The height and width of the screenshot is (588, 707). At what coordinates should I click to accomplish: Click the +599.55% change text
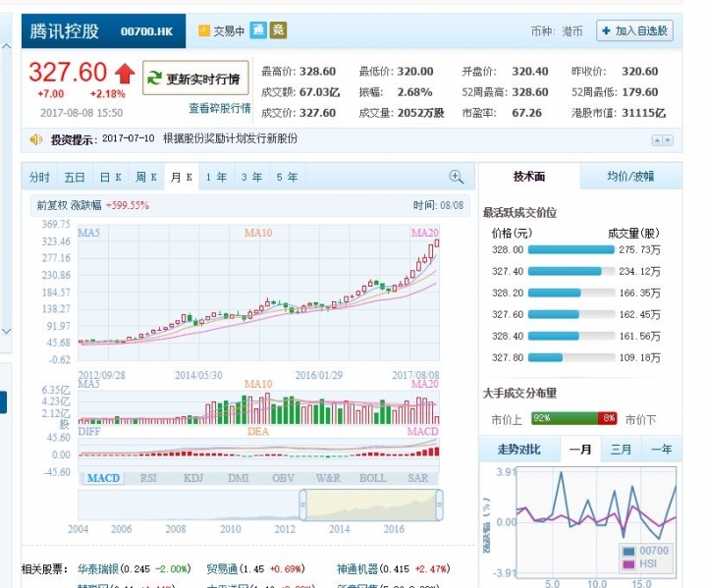coord(127,205)
